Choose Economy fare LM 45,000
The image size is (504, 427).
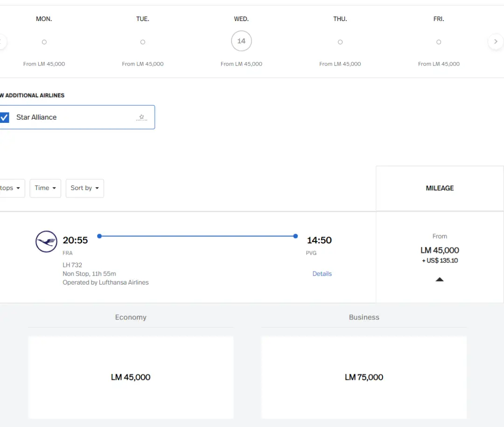(131, 377)
